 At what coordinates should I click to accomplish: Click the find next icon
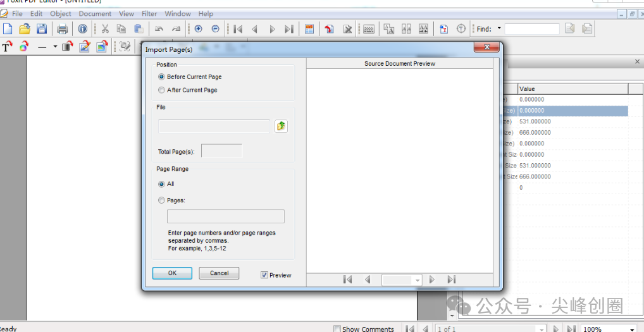click(x=587, y=28)
